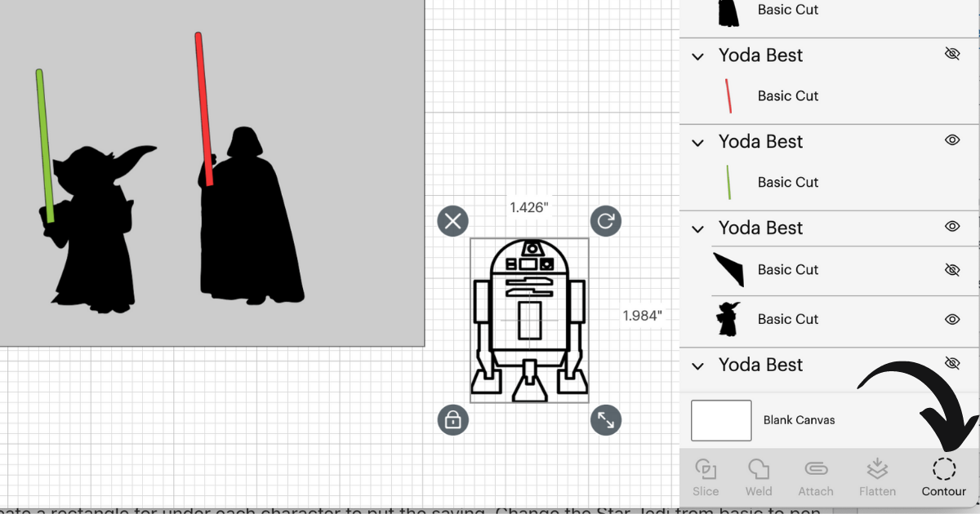The image size is (980, 514).
Task: Show the hidden black wedge shape layer
Action: point(952,269)
